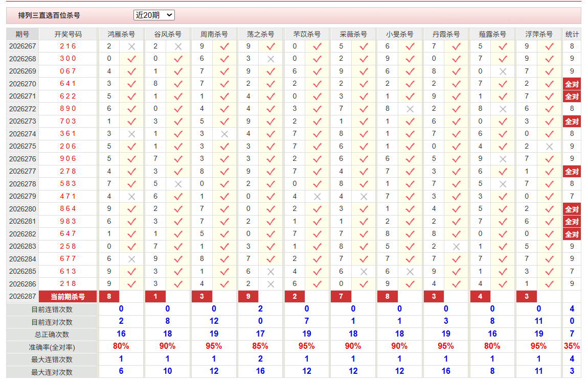Click the 准确率(全对率) row label

(52, 347)
